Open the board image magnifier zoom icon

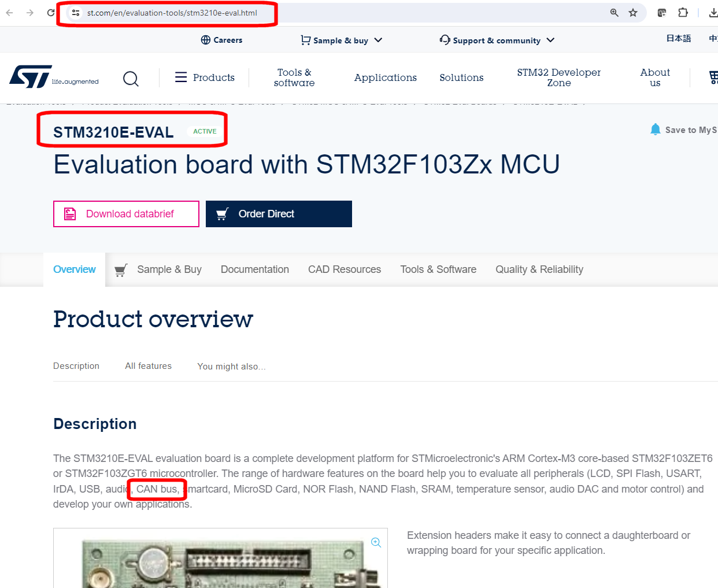pyautogui.click(x=376, y=542)
